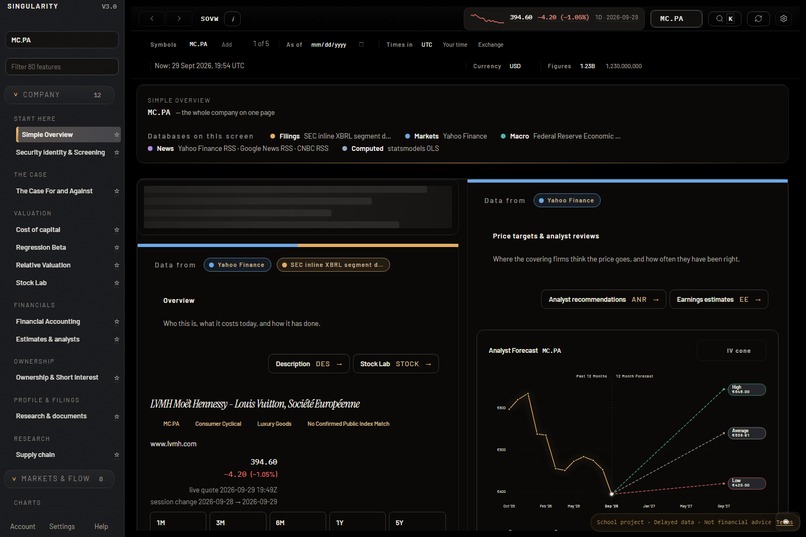Open the Description DES button
806x537 pixels.
[x=309, y=364]
